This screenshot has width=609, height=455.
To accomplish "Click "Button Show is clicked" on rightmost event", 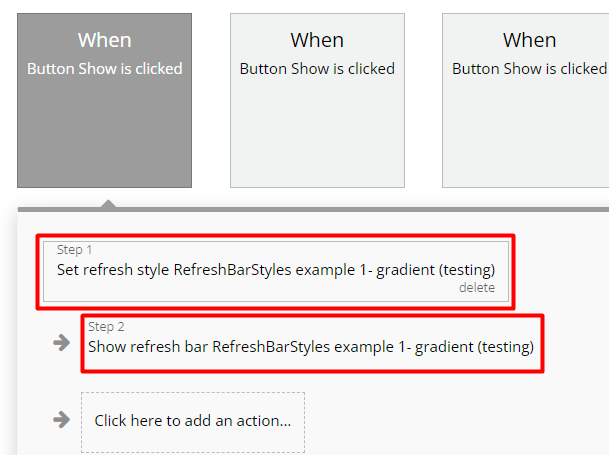I will click(x=529, y=69).
